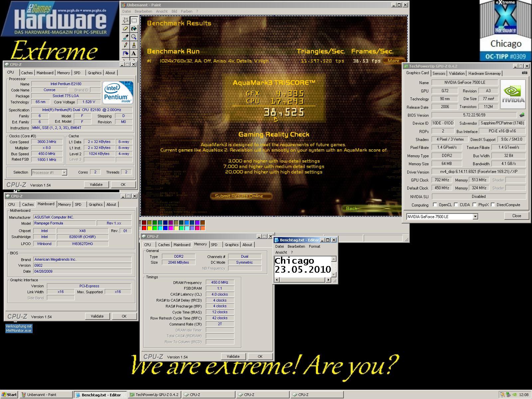532x399 pixels.
Task: Click the Core Speed value 3600.3 MHz
Action: point(47,142)
